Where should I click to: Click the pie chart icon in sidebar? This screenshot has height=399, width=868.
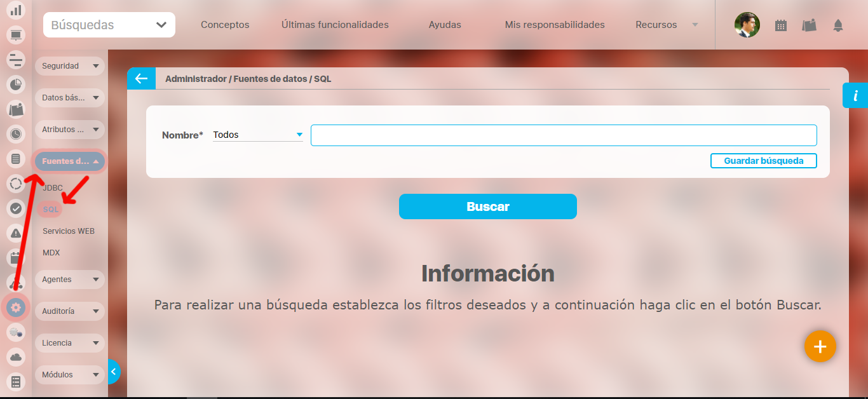16,84
